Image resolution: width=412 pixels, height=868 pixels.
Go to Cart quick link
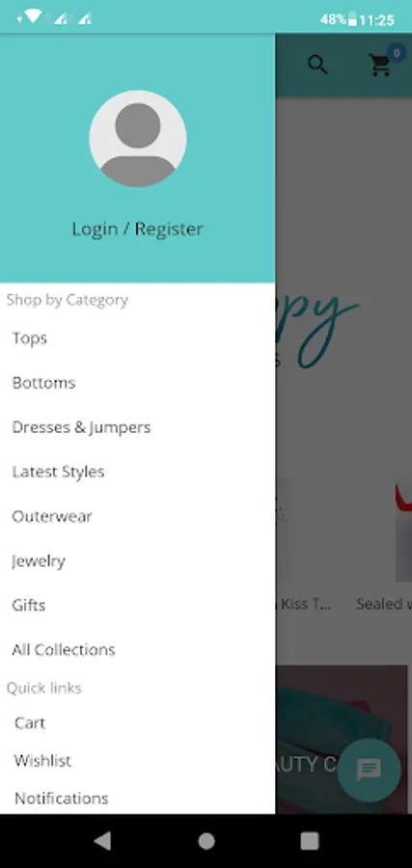(x=137, y=723)
